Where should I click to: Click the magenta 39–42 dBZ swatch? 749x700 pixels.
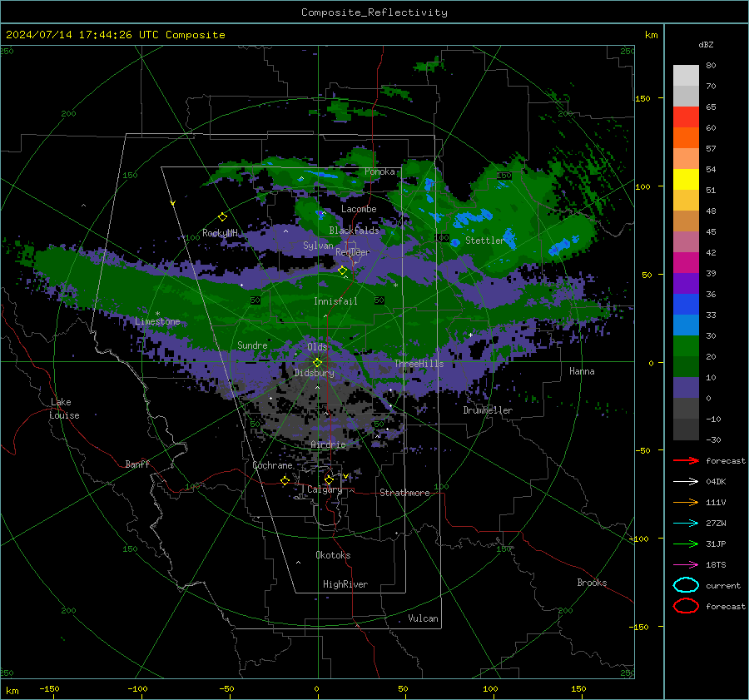[x=686, y=263]
